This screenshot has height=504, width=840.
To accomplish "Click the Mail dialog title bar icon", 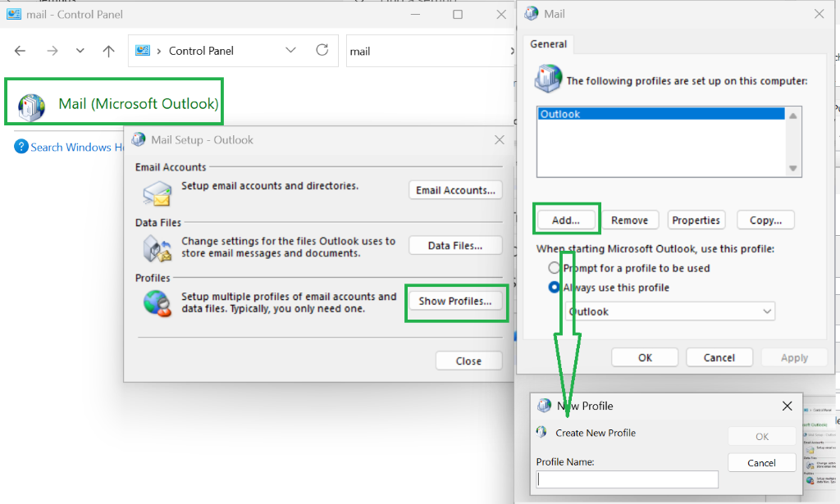I will pos(532,14).
